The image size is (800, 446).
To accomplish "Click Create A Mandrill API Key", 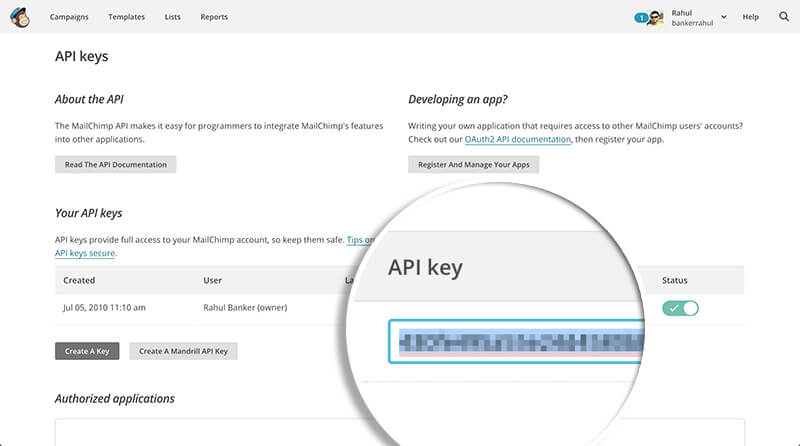I will (x=183, y=351).
